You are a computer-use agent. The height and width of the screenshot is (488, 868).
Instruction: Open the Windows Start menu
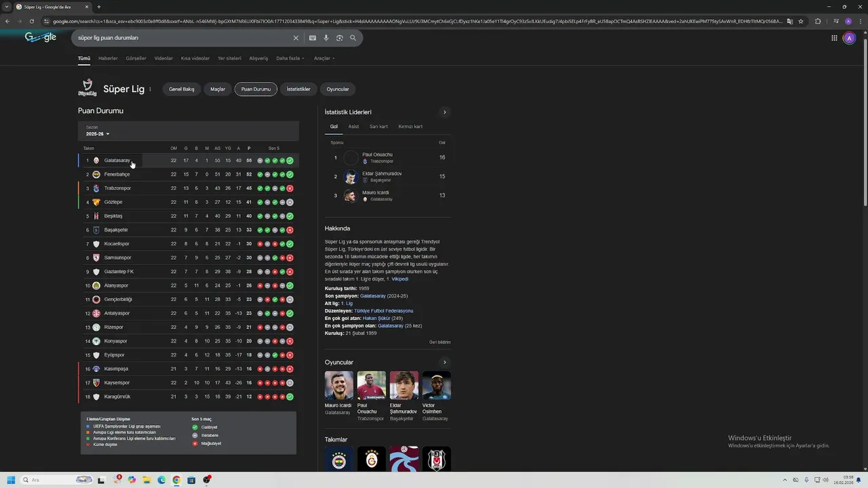(11, 480)
